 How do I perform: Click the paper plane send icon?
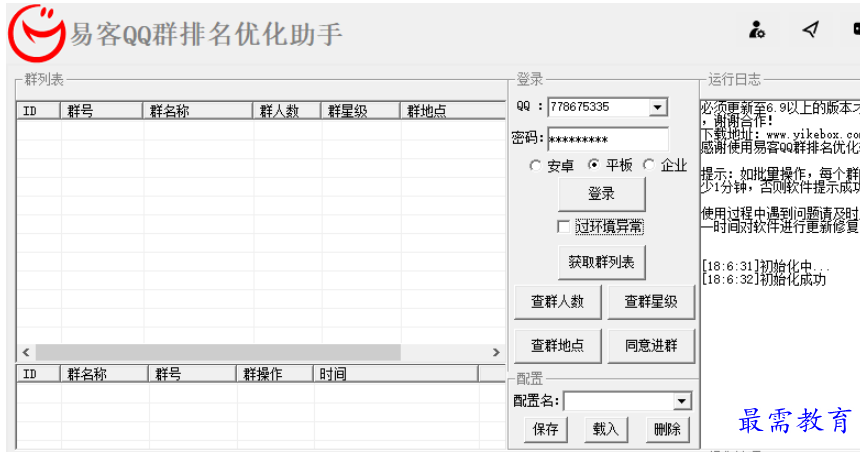coord(811,29)
